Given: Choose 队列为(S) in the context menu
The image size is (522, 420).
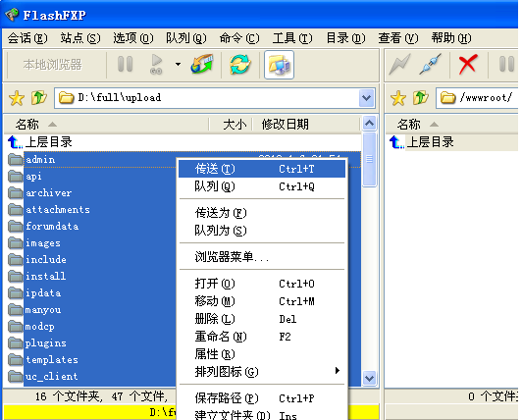Looking at the screenshot, I should point(262,231).
